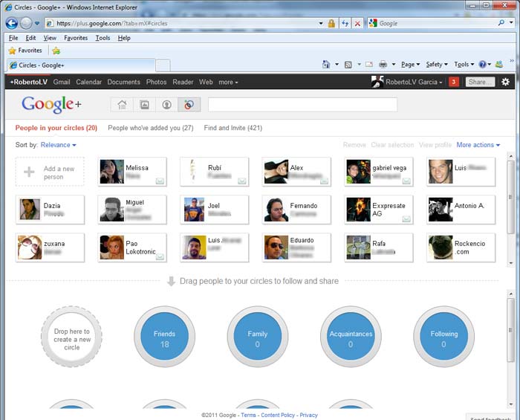
Task: Click the security lock icon in address bar
Action: pos(331,24)
